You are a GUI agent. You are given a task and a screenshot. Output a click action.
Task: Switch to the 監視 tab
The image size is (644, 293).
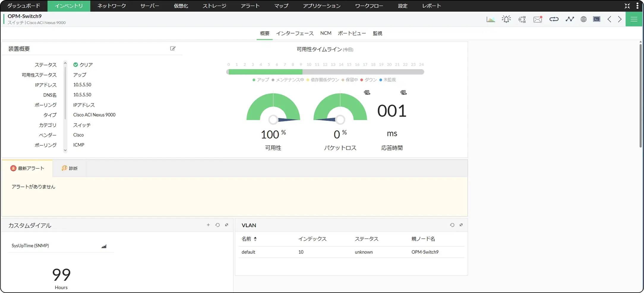point(378,33)
